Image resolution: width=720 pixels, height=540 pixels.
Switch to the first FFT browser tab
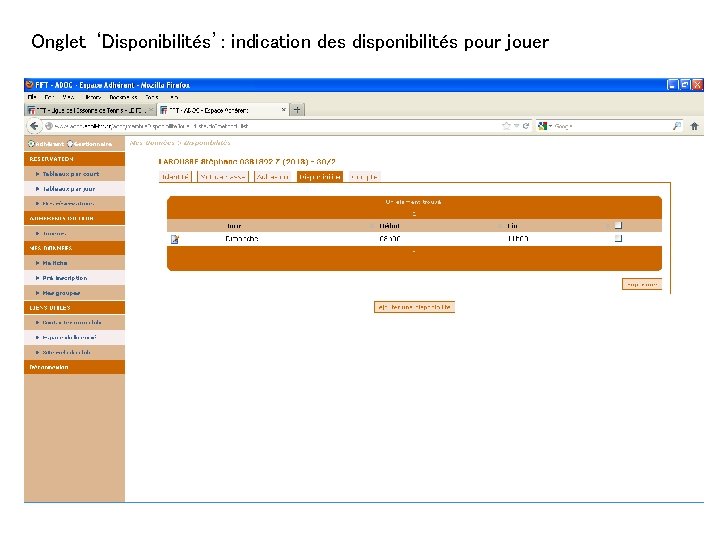coord(90,110)
